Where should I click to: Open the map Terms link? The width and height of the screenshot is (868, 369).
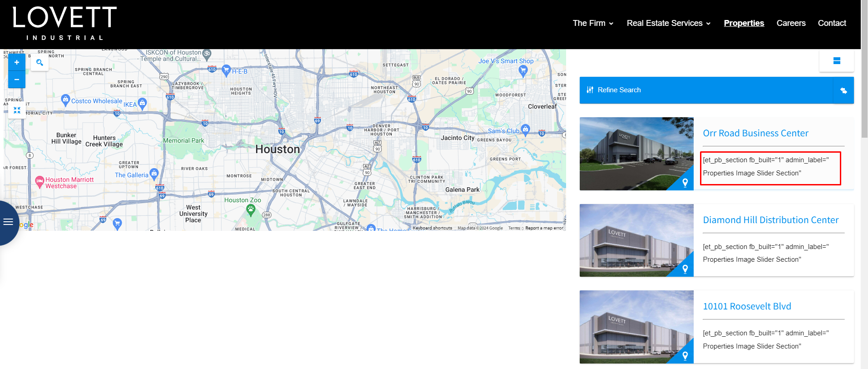click(514, 228)
